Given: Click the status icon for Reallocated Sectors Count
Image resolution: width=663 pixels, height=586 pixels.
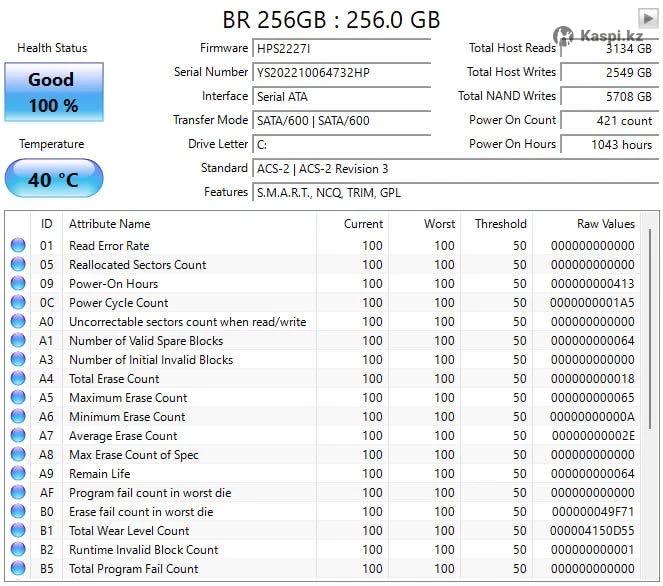Looking at the screenshot, I should tap(18, 265).
